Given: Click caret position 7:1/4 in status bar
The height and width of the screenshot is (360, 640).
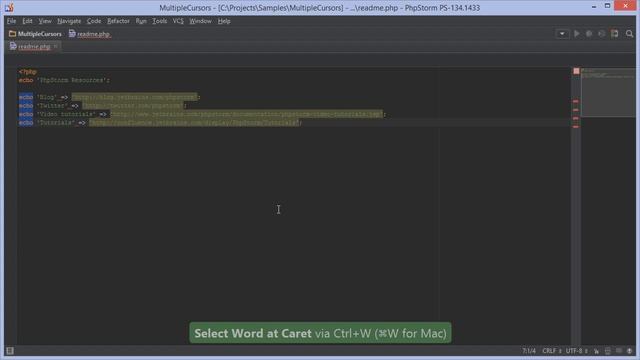Looking at the screenshot, I should click(x=529, y=351).
